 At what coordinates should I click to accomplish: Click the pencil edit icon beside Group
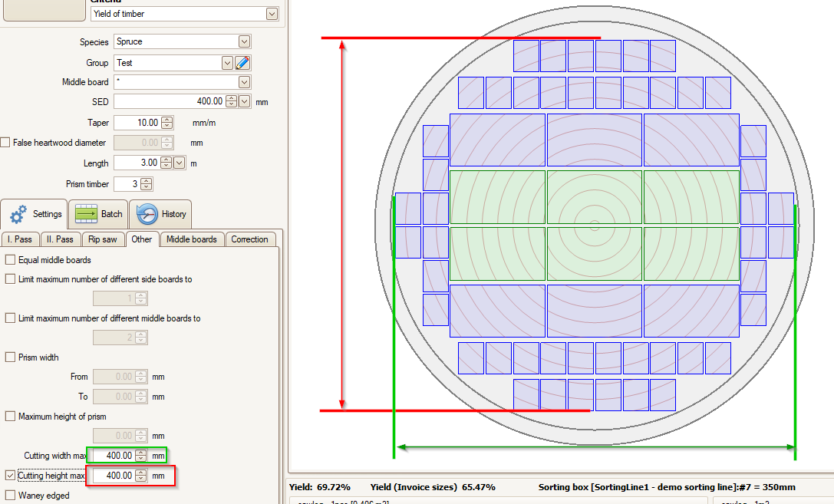point(242,63)
